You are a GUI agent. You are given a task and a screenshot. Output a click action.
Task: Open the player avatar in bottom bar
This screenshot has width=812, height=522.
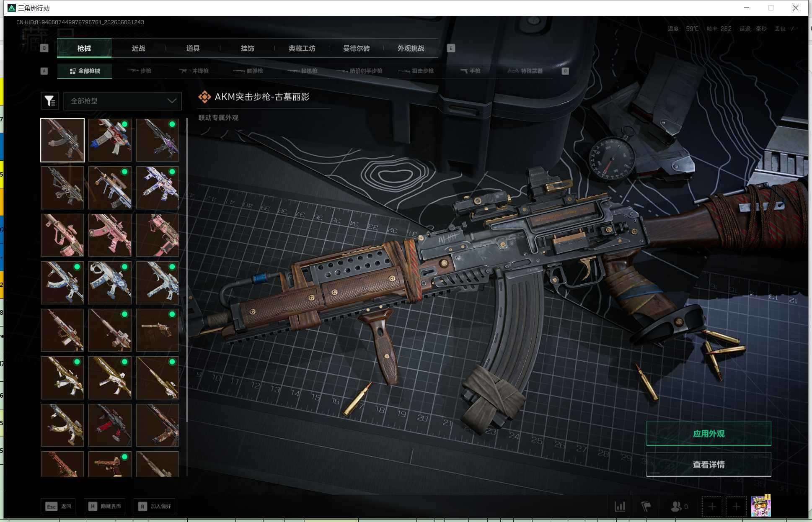761,506
